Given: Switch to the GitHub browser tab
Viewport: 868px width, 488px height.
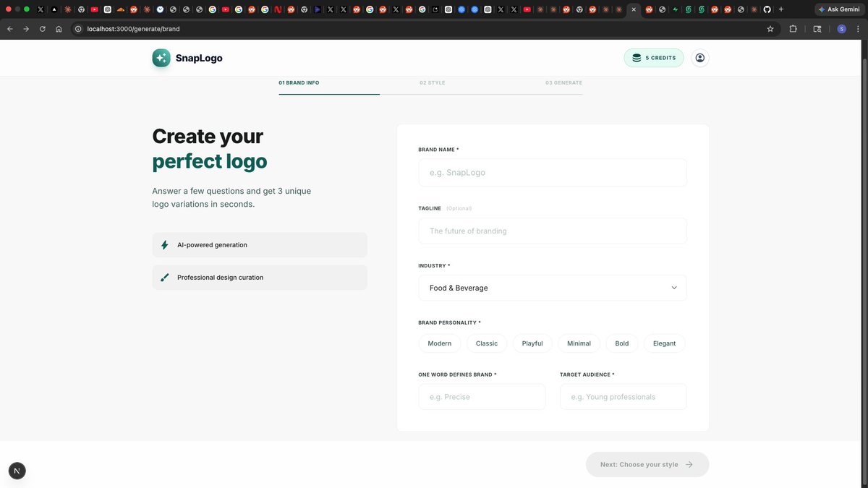Looking at the screenshot, I should point(767,9).
